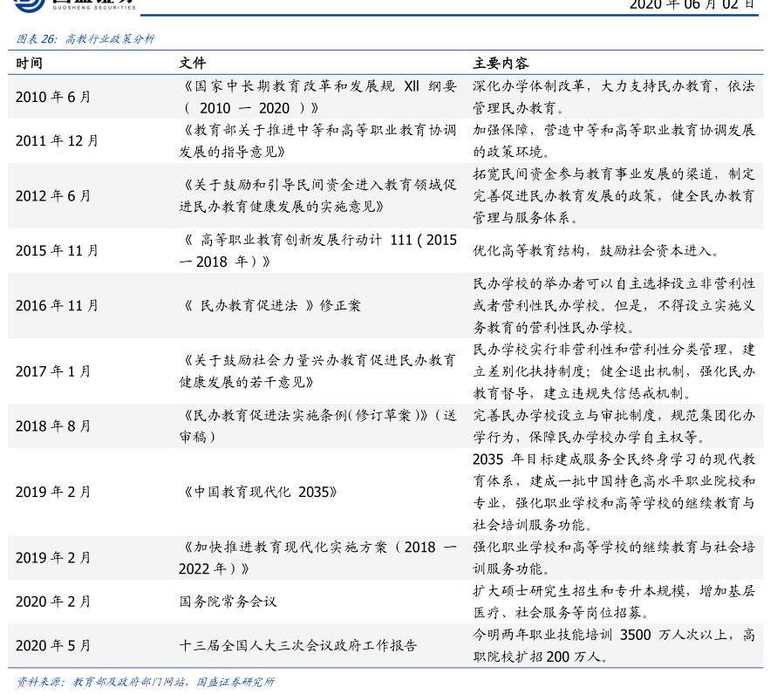Click 十三届全国人大三次会议政府工作报告 entry
This screenshot has height=694, width=784.
[297, 645]
